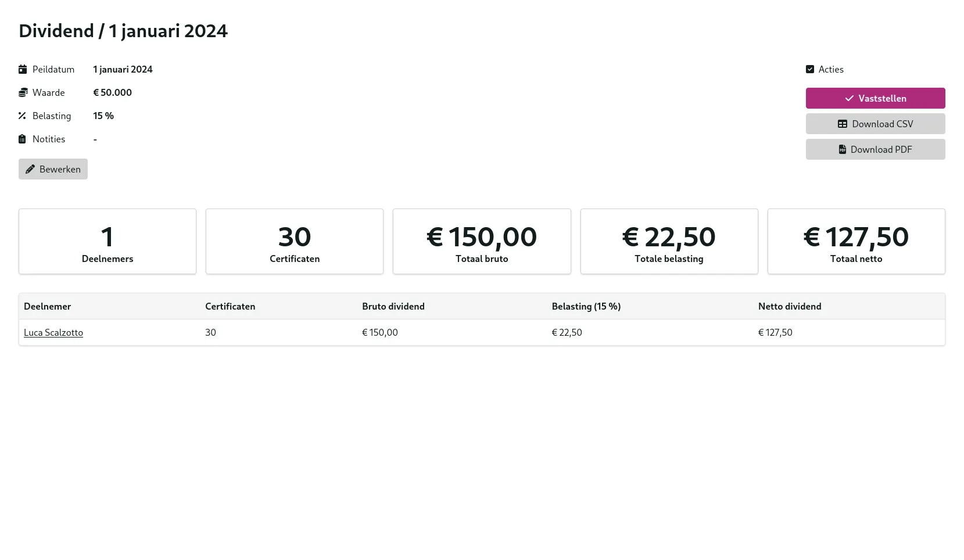Click the clipboard icon beside Notities
964x560 pixels.
[22, 139]
